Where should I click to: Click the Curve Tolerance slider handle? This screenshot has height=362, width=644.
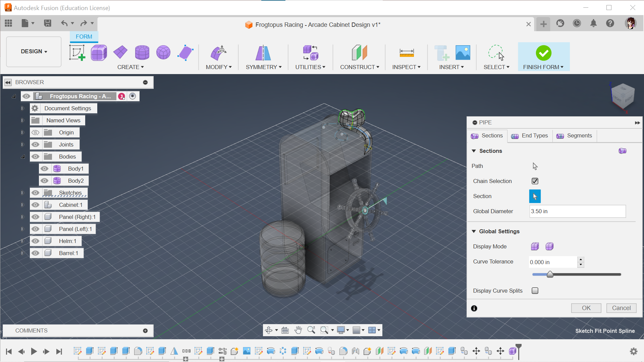(x=550, y=275)
